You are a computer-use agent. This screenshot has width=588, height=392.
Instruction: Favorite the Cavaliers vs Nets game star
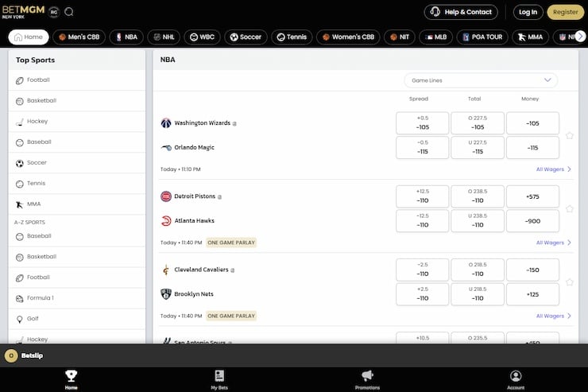point(569,282)
